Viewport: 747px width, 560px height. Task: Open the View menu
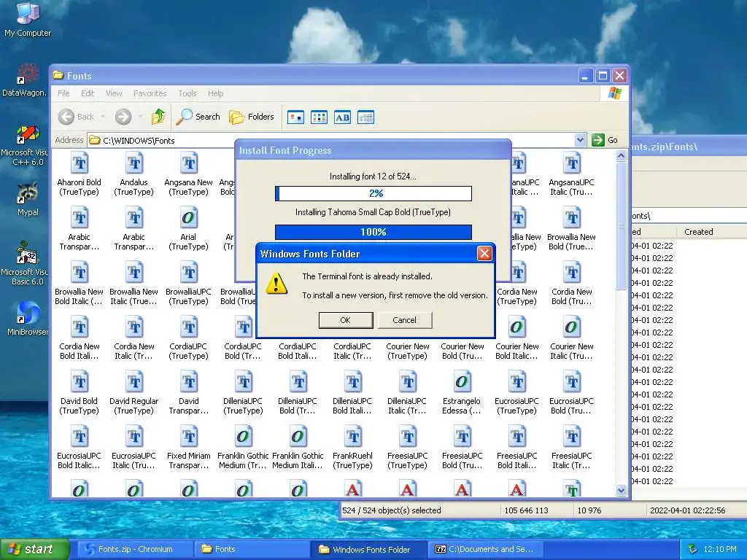(x=114, y=93)
